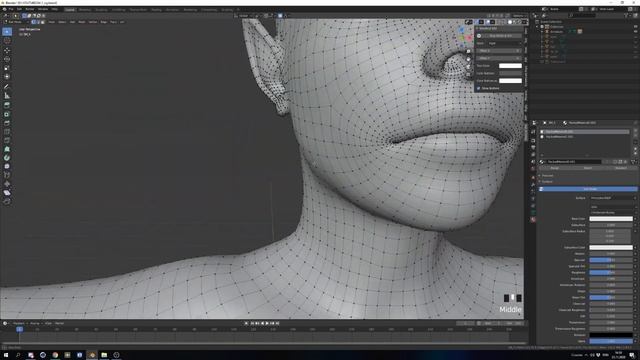The height and width of the screenshot is (360, 640).
Task: Select the Move tool
Action: pos(7,51)
